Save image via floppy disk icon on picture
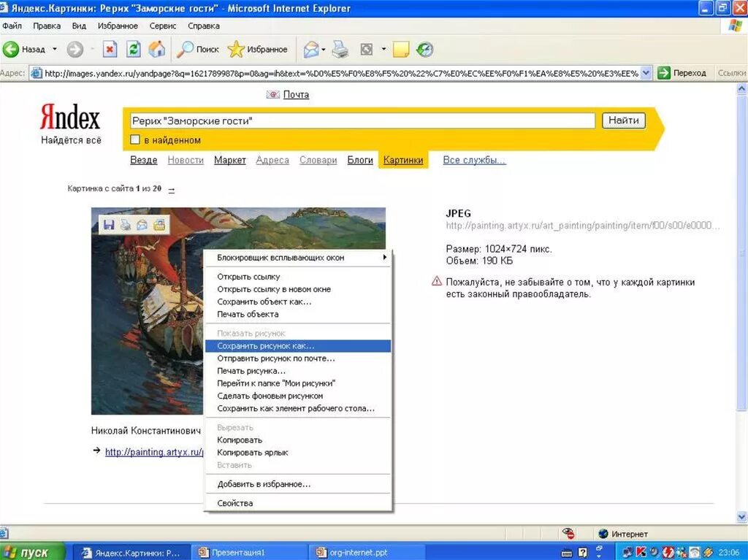The width and height of the screenshot is (748, 560). [x=110, y=225]
